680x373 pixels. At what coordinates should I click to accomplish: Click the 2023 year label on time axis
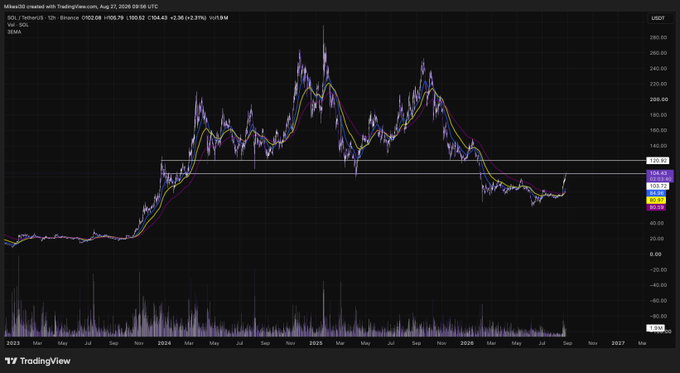click(x=13, y=343)
